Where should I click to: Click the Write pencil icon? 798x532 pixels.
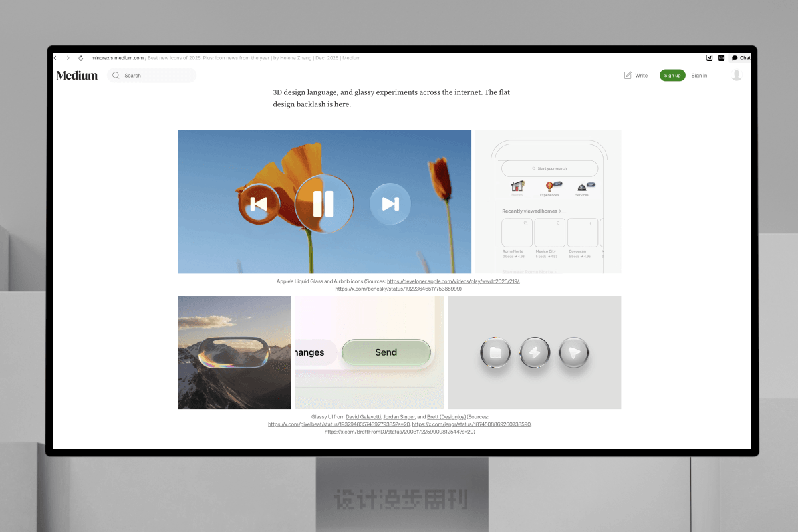click(628, 76)
